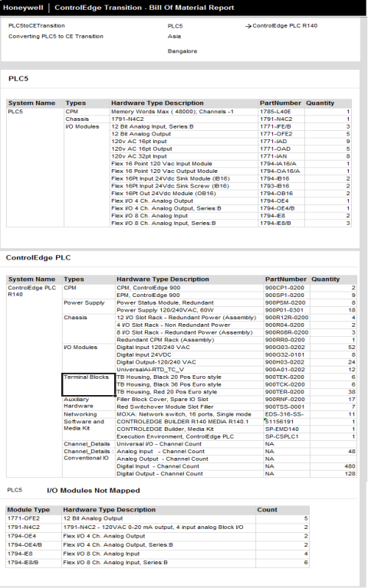368x588 pixels.
Task: Click 'Redundant CPM Rack (Assembly)' description
Action: click(166, 340)
